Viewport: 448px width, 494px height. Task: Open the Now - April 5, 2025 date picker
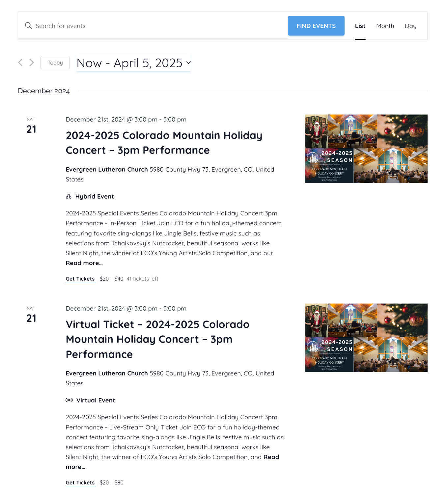pyautogui.click(x=129, y=63)
